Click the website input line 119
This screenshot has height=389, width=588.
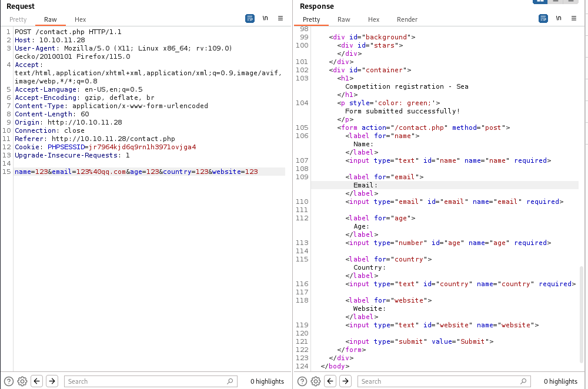click(x=442, y=325)
